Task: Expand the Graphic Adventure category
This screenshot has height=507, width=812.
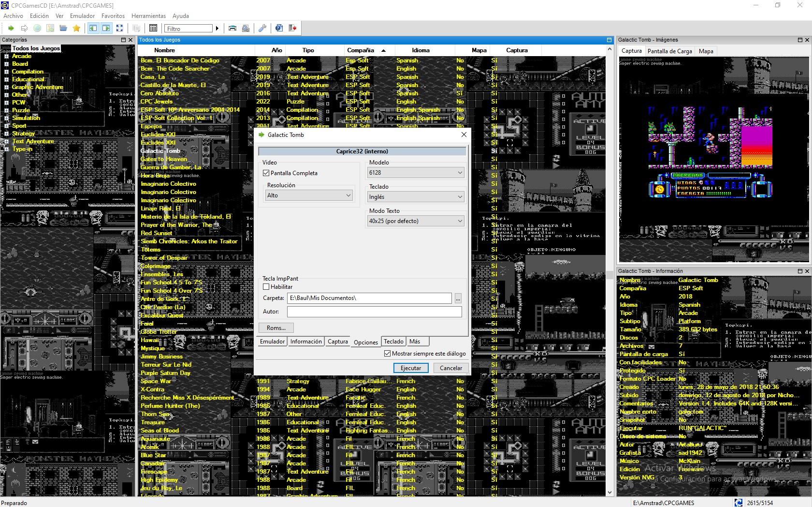Action: pyautogui.click(x=6, y=87)
